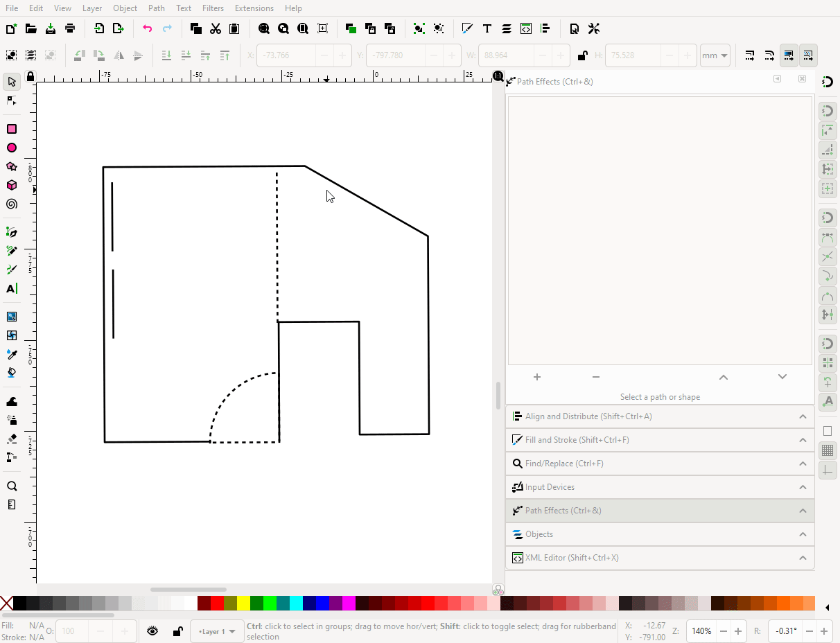Collapse the Path Effects panel row
This screenshot has width=840, height=643.
coord(660,511)
